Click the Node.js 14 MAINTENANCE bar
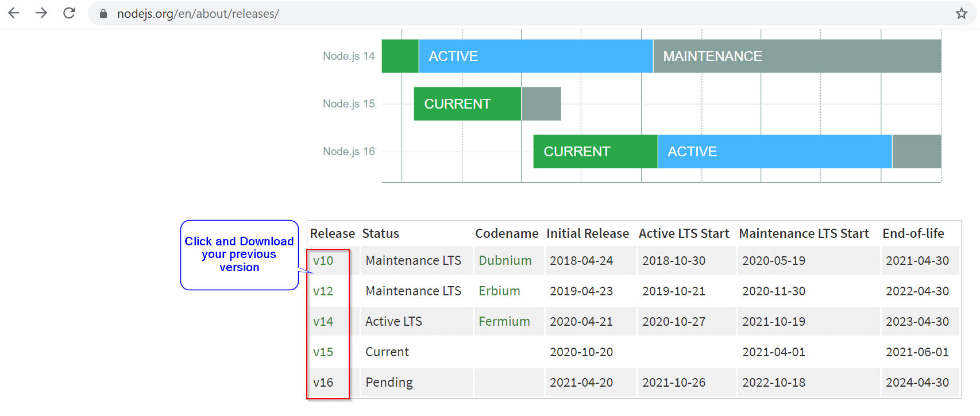 tap(797, 56)
